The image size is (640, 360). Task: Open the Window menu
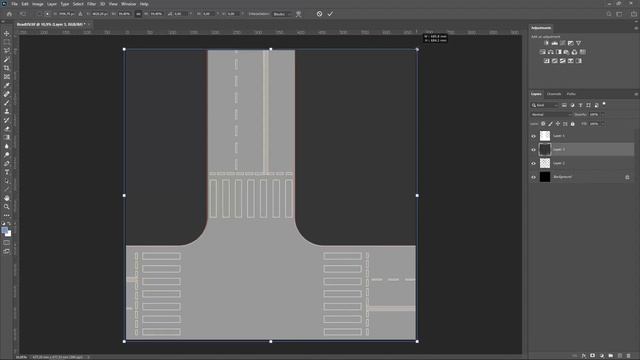tap(128, 4)
